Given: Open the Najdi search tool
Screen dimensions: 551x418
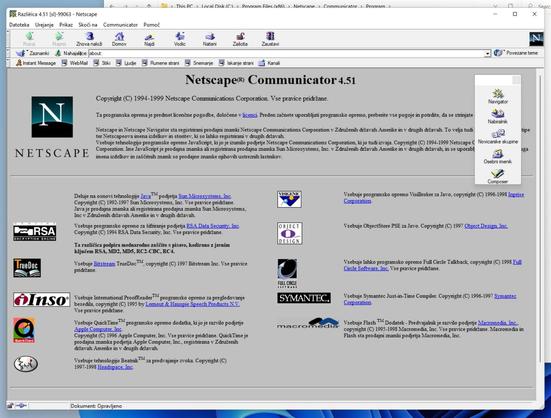Looking at the screenshot, I should pos(149,39).
